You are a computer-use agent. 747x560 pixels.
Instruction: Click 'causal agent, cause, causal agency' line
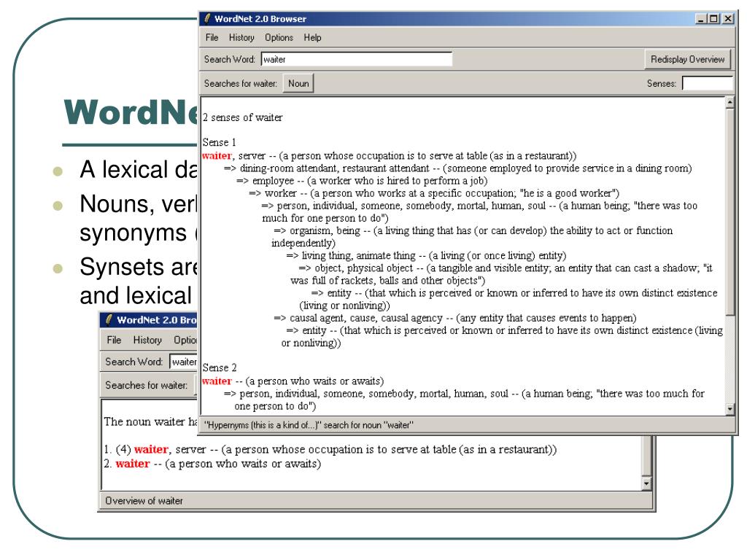pos(455,318)
